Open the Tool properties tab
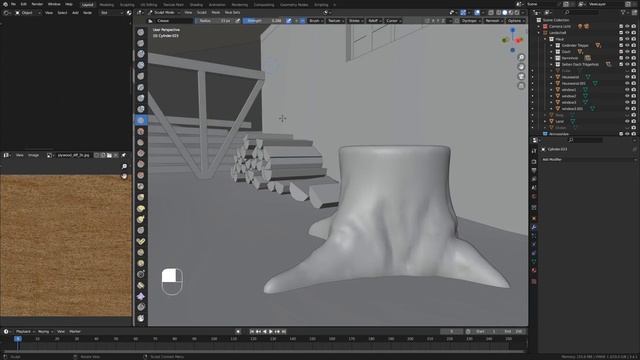The image size is (640, 360). [x=534, y=151]
